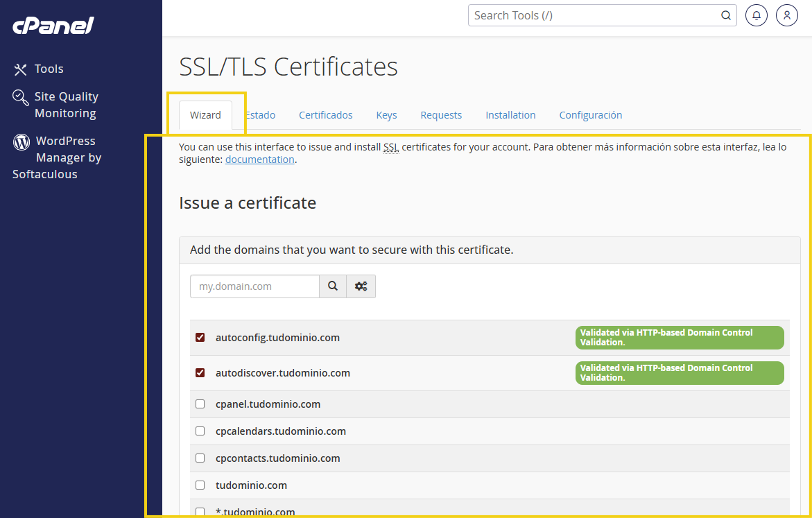Click autodiscover validated via HTTP badge
812x518 pixels.
coord(680,373)
